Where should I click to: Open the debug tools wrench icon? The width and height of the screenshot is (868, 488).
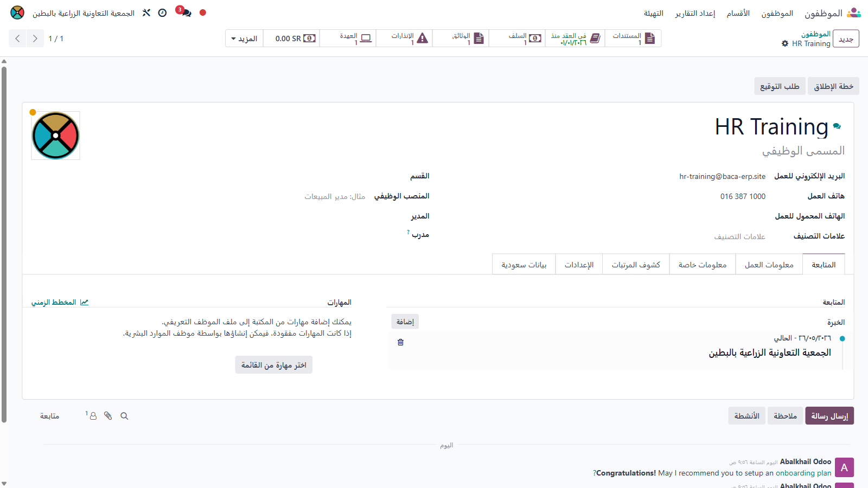(146, 12)
